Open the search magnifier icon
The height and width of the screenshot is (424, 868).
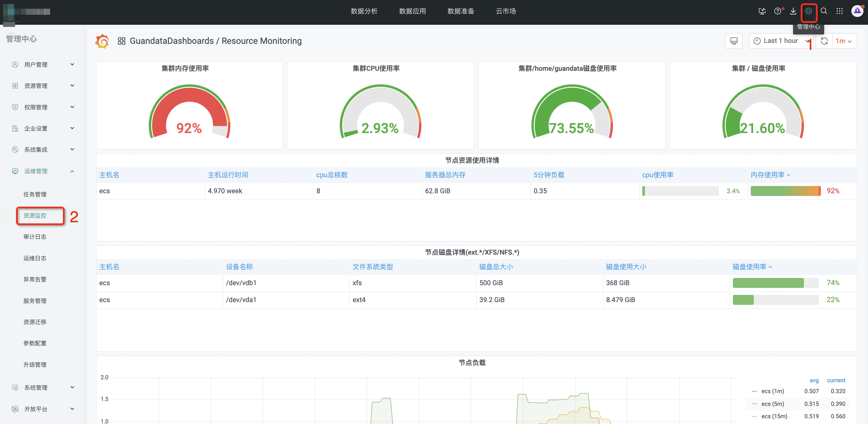(x=824, y=11)
